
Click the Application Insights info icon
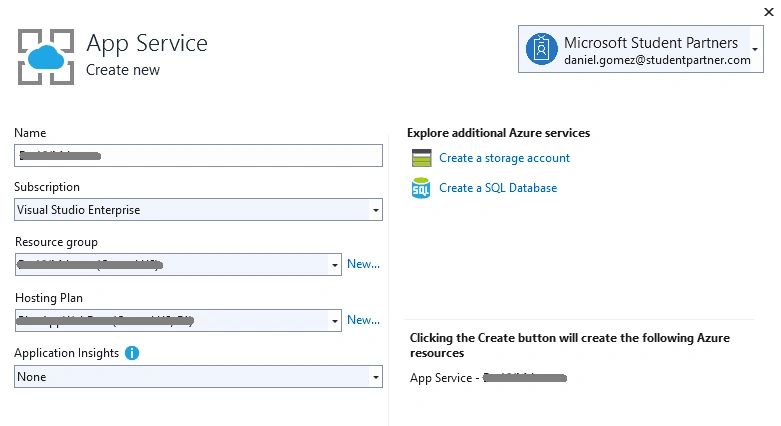(132, 353)
